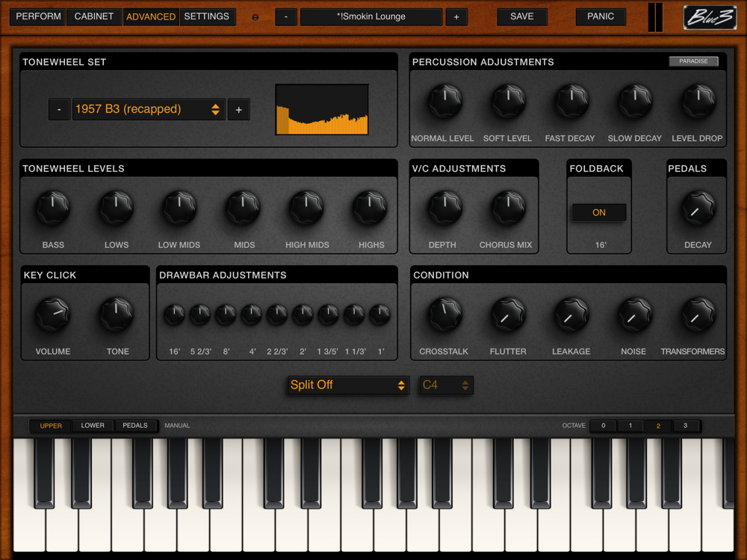Screen dimensions: 747x560
Task: Click the 1 3/5' drawbar adjustment knob
Action: pyautogui.click(x=329, y=315)
